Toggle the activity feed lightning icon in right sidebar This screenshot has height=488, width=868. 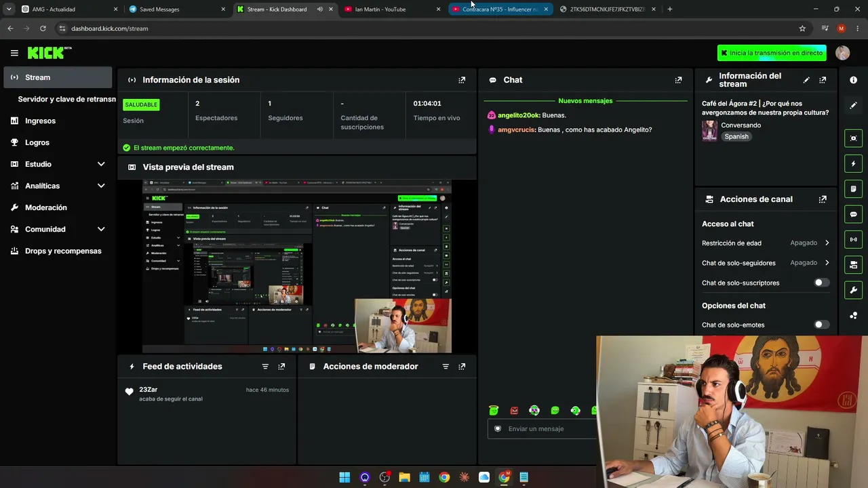click(x=853, y=163)
